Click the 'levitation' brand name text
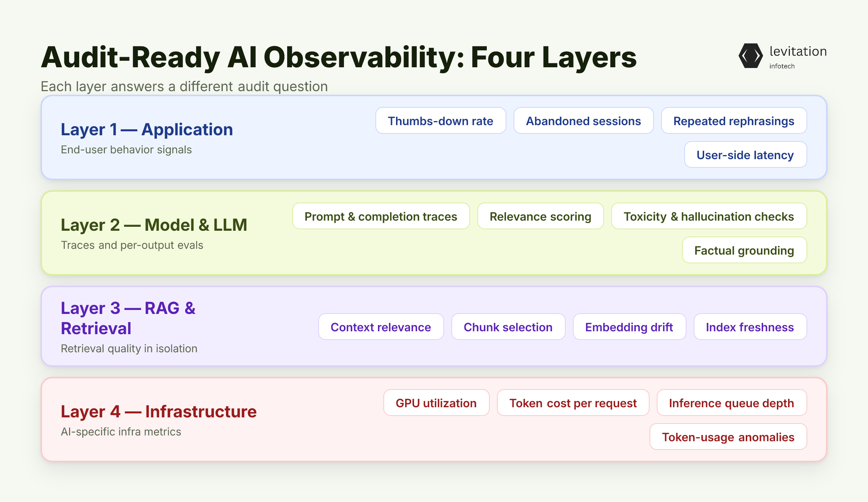Screen dimensions: 868x502 click(x=798, y=51)
